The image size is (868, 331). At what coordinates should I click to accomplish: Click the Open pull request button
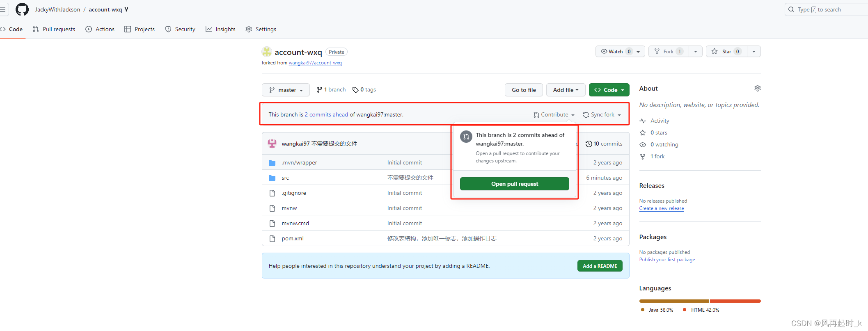click(515, 184)
